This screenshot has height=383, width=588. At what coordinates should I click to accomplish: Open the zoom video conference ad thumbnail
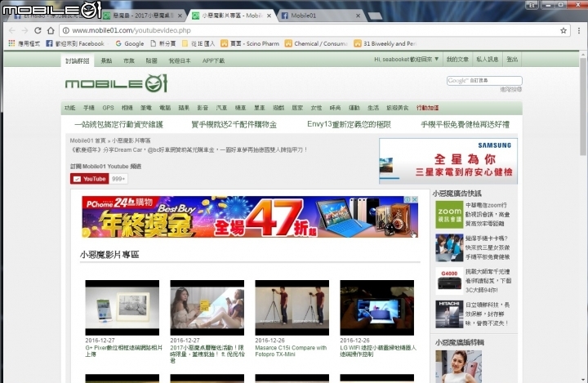[449, 215]
